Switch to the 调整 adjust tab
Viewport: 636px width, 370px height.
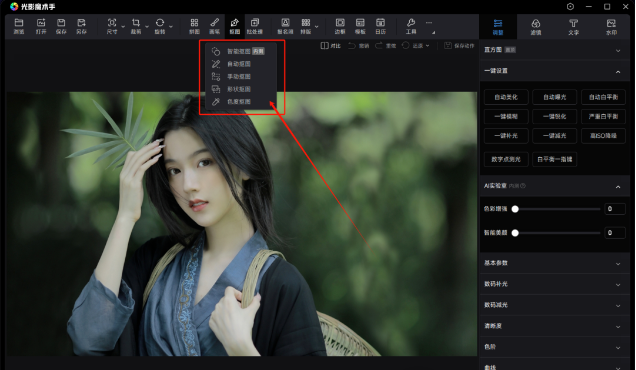pyautogui.click(x=498, y=27)
